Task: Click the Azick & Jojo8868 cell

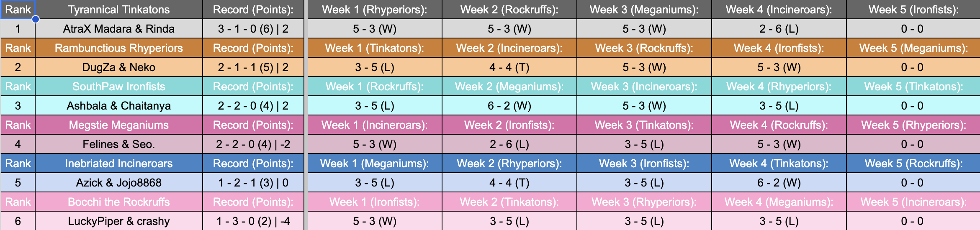Action: (119, 183)
